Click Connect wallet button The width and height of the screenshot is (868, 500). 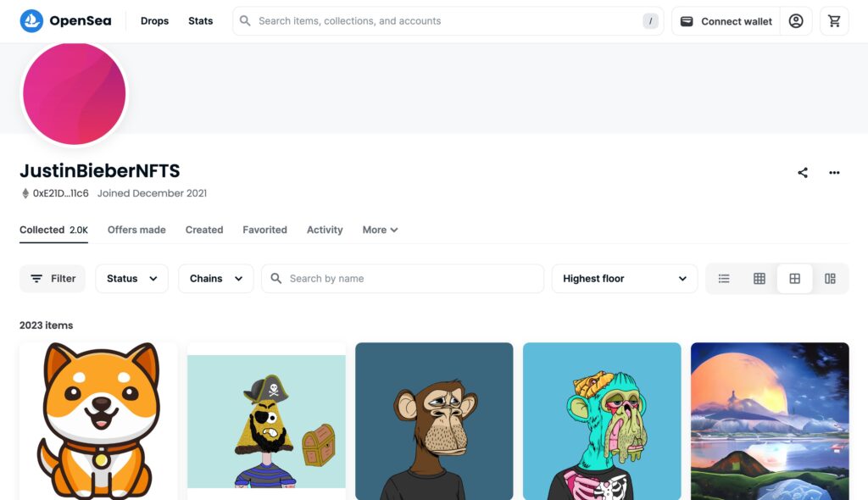click(726, 21)
